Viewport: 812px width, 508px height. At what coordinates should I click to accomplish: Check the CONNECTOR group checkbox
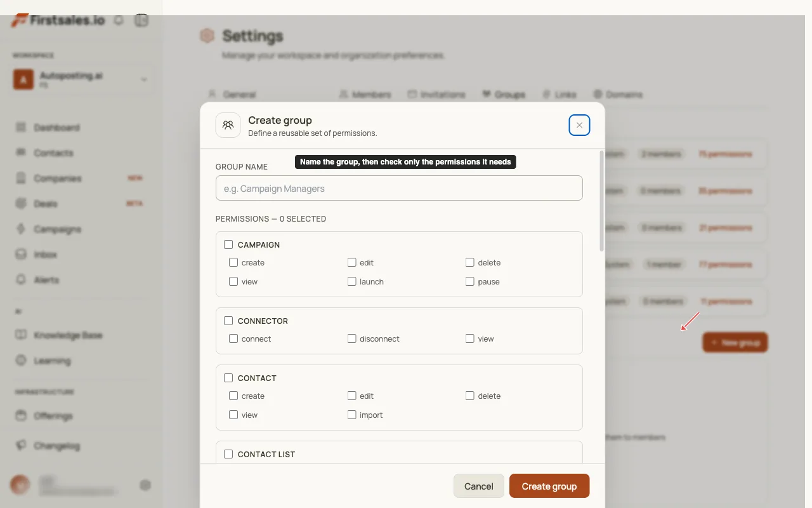tap(228, 321)
